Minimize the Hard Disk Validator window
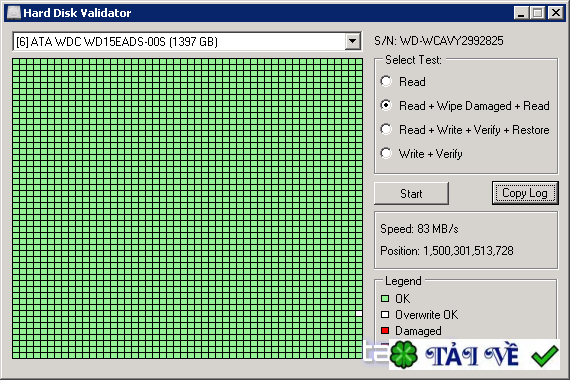The width and height of the screenshot is (570, 380). click(521, 13)
